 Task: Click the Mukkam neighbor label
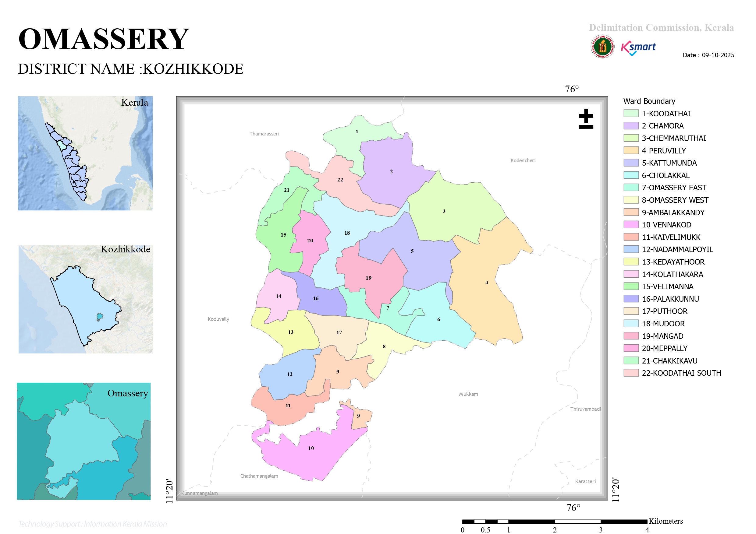point(468,394)
